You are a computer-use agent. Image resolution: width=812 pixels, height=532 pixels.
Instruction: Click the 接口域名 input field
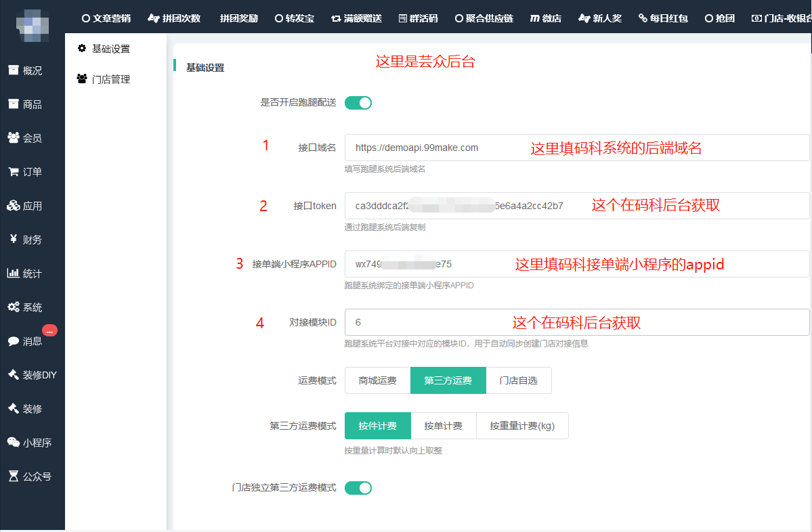coord(577,148)
